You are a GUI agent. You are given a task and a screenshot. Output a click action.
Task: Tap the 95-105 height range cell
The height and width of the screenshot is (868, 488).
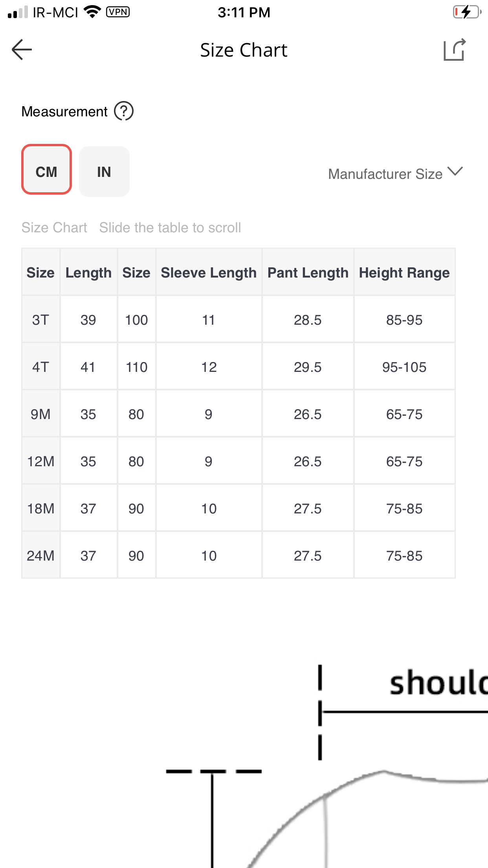(x=404, y=366)
